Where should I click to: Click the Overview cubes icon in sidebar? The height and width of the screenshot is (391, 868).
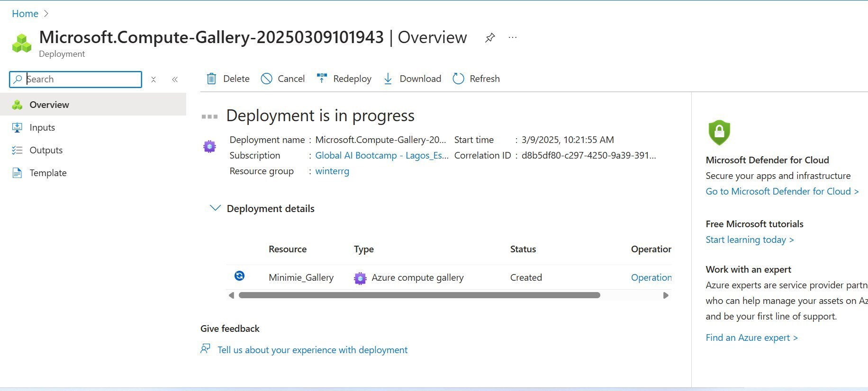[x=17, y=105]
